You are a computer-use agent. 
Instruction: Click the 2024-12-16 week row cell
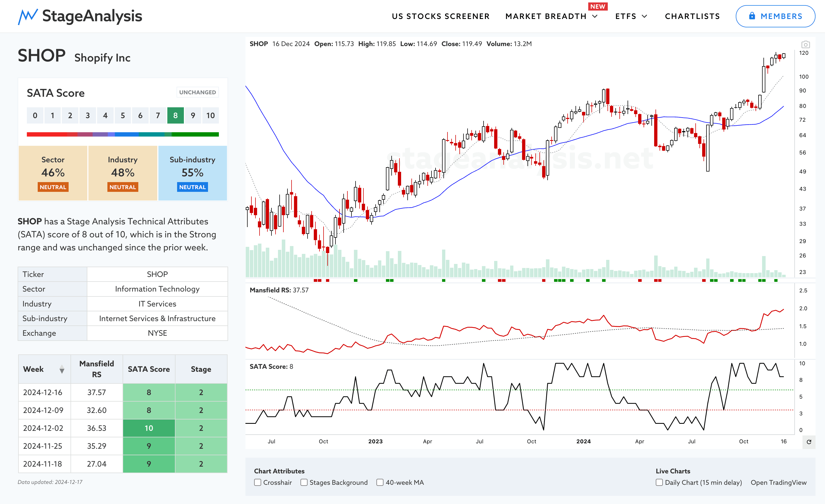click(44, 392)
